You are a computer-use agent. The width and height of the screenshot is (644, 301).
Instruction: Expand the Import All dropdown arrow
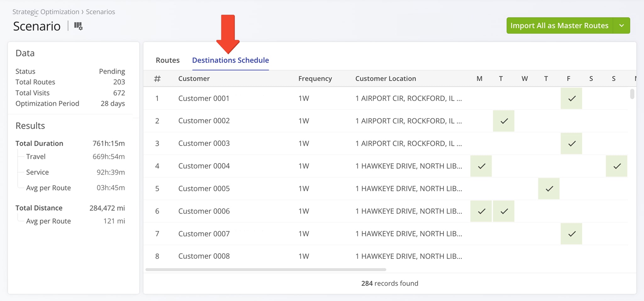[x=622, y=25]
